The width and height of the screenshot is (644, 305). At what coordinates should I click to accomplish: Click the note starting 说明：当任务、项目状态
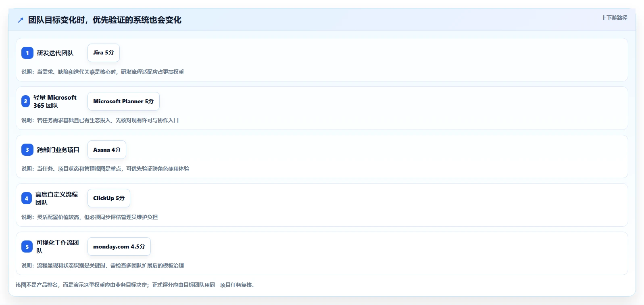[105, 169]
